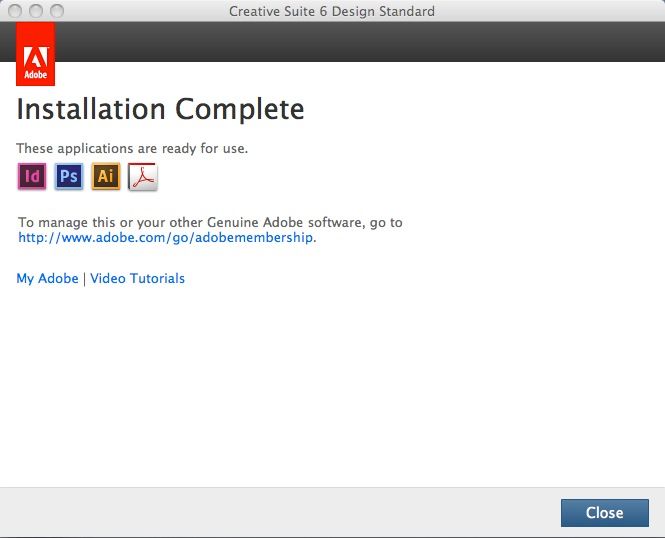The height and width of the screenshot is (538, 665).
Task: Click the InDesign application icon
Action: [32, 176]
